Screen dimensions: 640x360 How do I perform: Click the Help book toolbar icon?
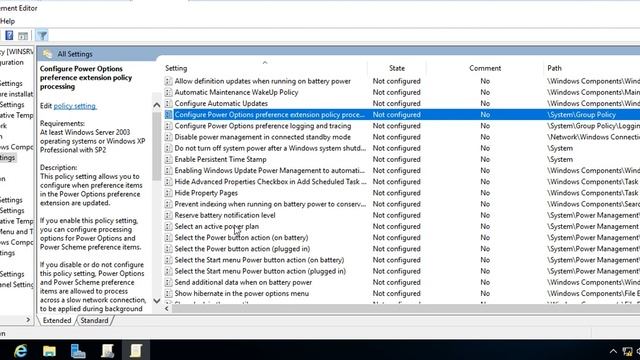point(9,36)
